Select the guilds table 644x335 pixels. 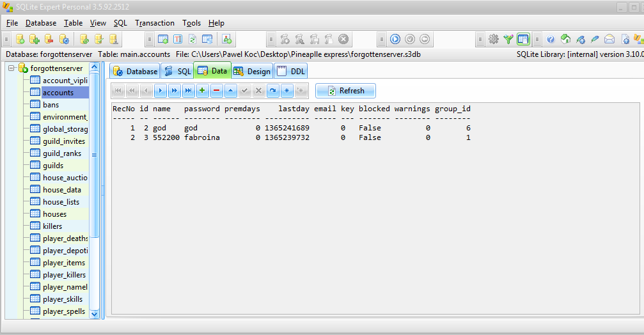click(x=53, y=166)
